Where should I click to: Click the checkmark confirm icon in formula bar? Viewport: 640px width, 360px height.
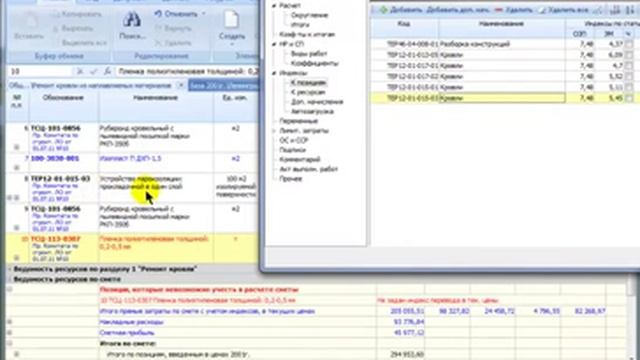point(93,71)
